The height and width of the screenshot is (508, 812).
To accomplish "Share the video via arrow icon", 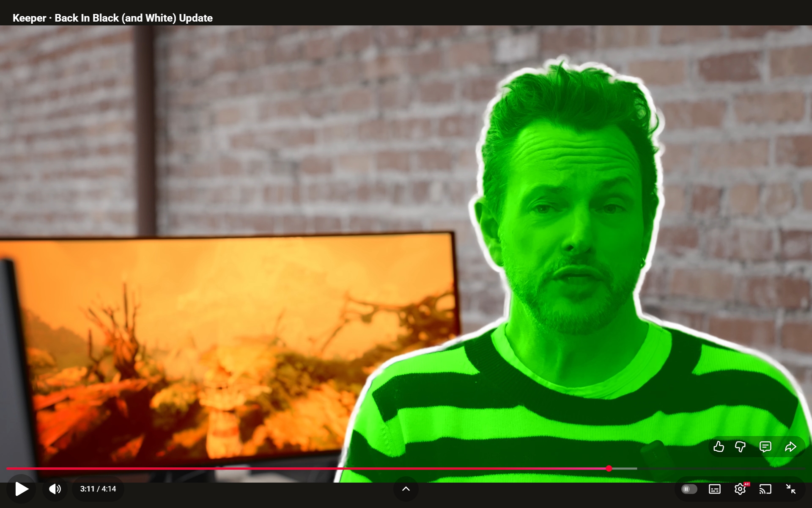I will pos(790,447).
